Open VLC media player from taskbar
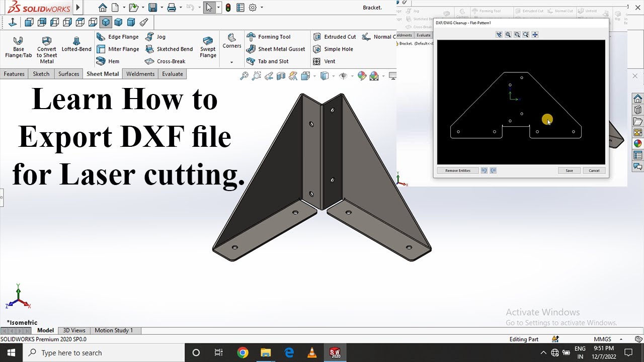 [312, 352]
